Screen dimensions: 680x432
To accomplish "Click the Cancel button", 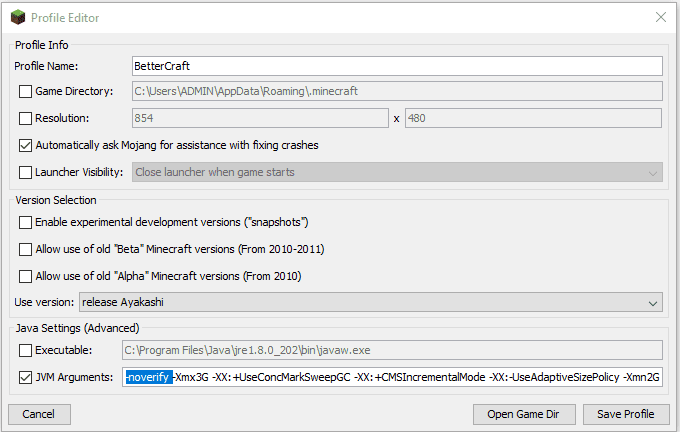I will 39,414.
